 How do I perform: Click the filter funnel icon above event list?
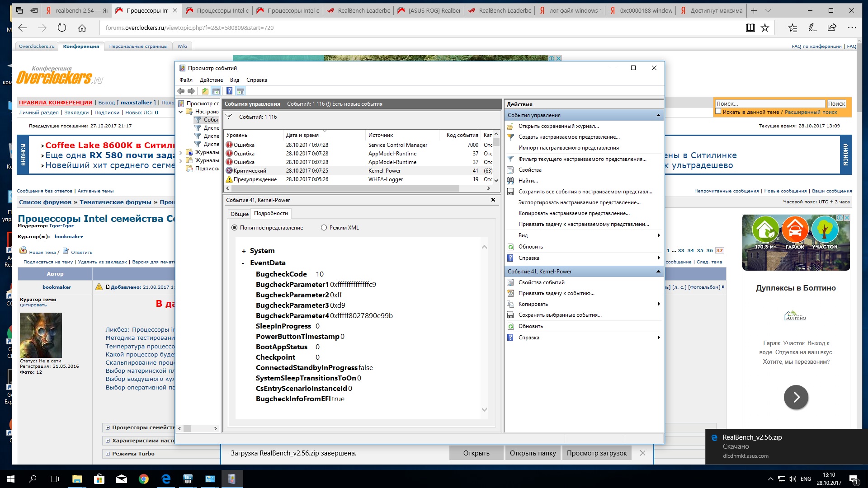click(x=229, y=117)
